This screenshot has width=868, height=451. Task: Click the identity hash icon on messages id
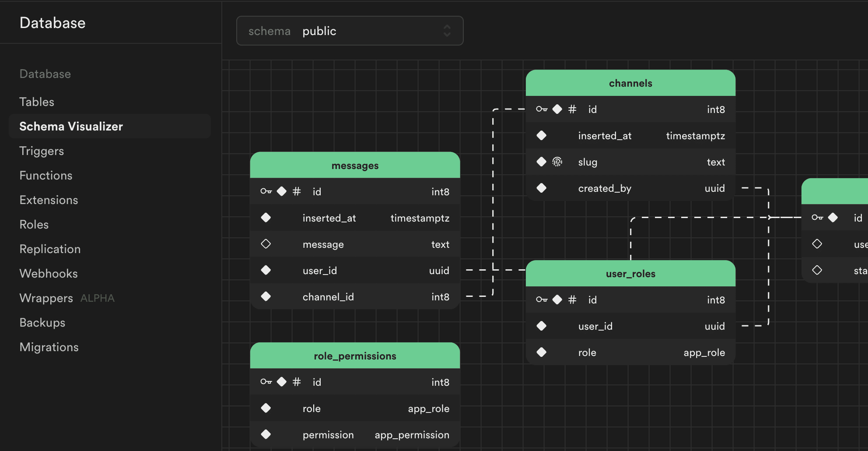pos(297,191)
